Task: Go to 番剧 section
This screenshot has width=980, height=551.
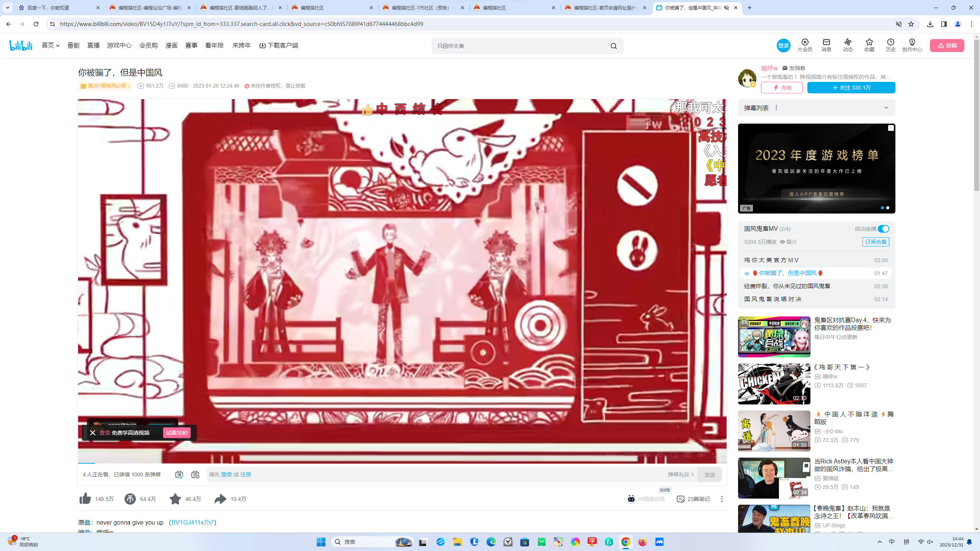Action: tap(73, 46)
